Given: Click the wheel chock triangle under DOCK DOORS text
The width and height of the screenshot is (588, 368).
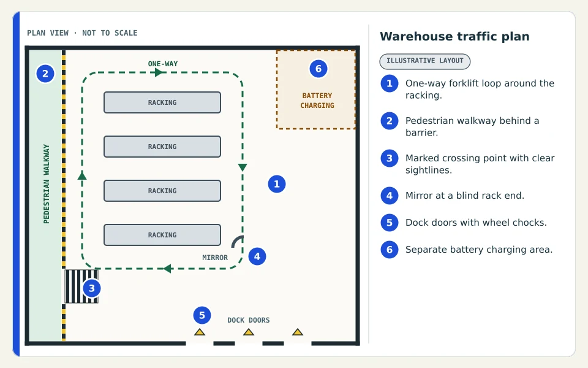Looking at the screenshot, I should (x=249, y=332).
